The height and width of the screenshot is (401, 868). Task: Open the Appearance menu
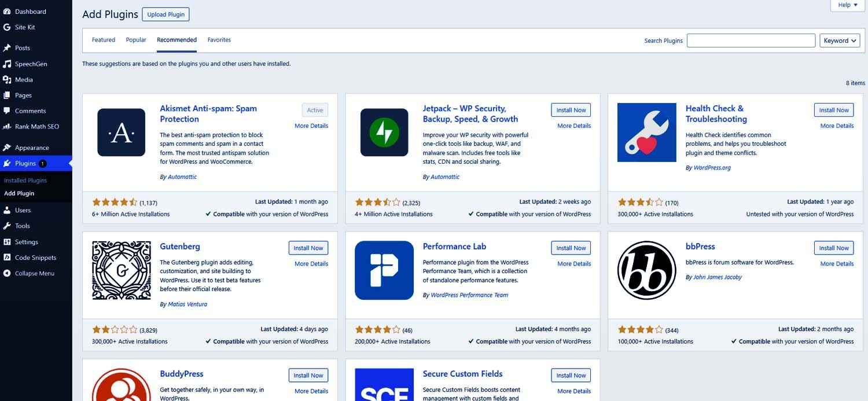tap(31, 148)
